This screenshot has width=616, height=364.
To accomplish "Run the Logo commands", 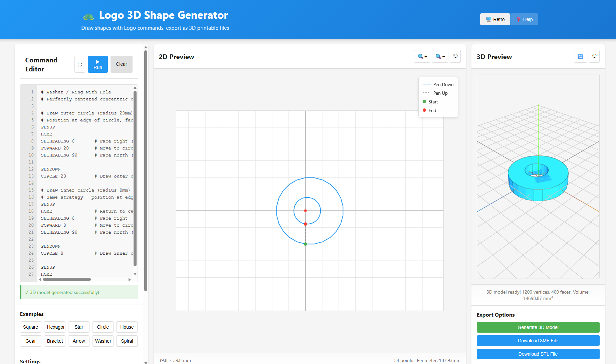I will [x=97, y=64].
